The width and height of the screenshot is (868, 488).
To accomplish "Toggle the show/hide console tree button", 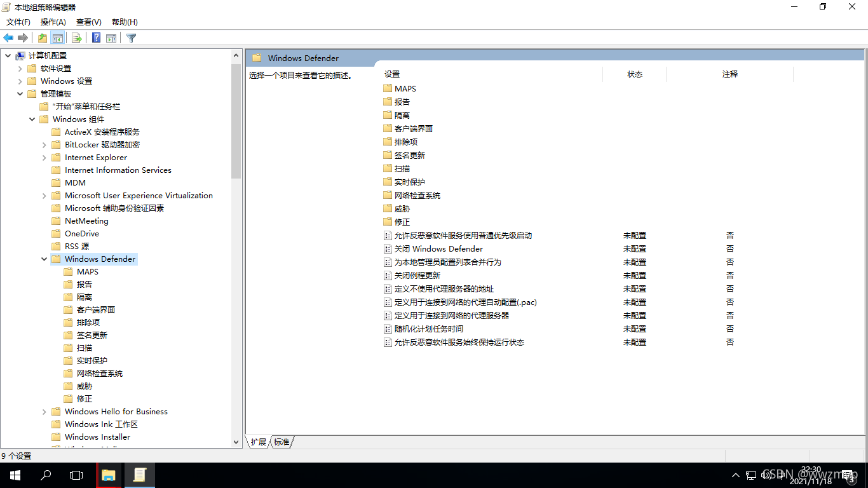I will point(58,38).
